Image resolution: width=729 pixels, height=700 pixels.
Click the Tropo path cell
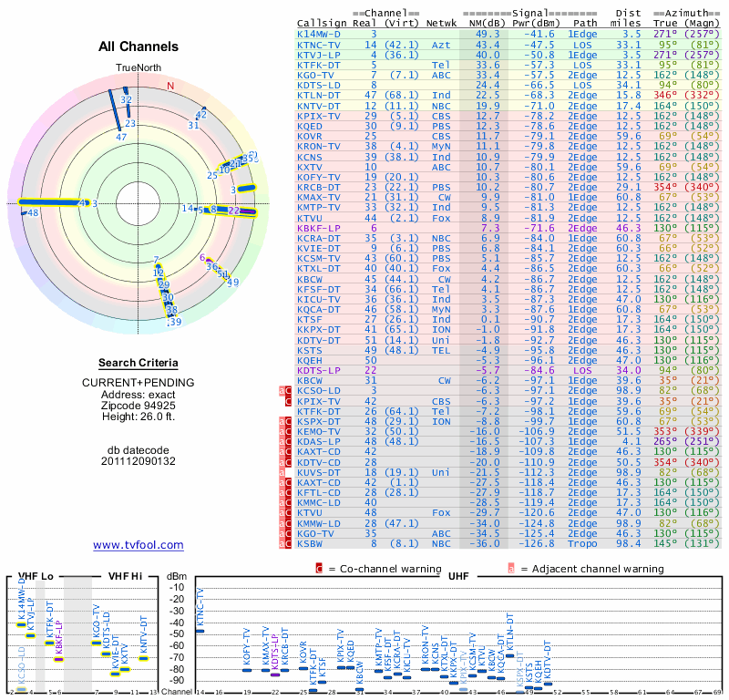pyautogui.click(x=582, y=544)
